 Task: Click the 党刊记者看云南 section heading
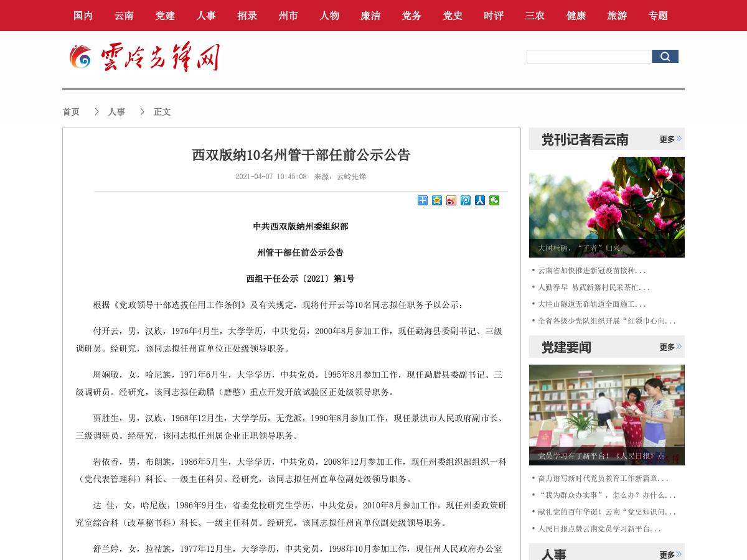585,139
